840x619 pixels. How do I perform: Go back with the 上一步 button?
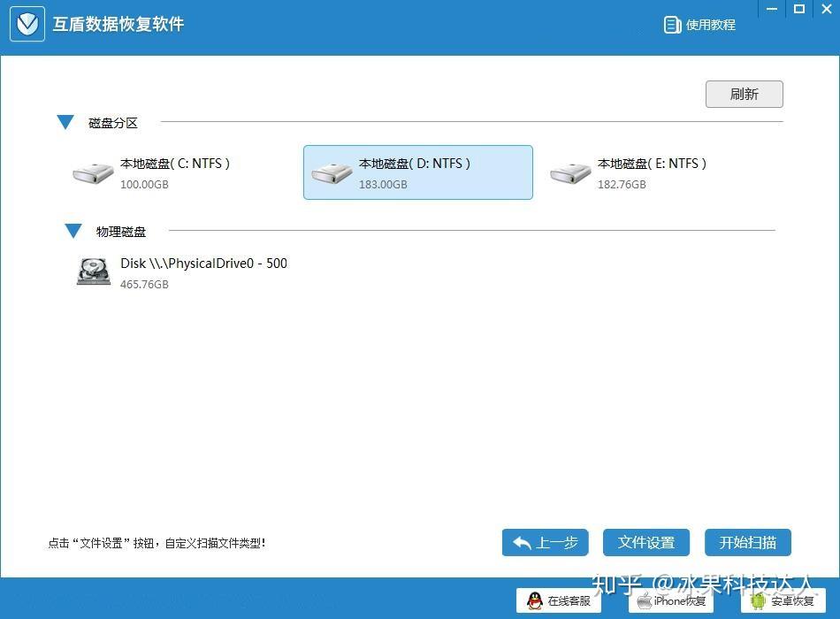tap(545, 542)
